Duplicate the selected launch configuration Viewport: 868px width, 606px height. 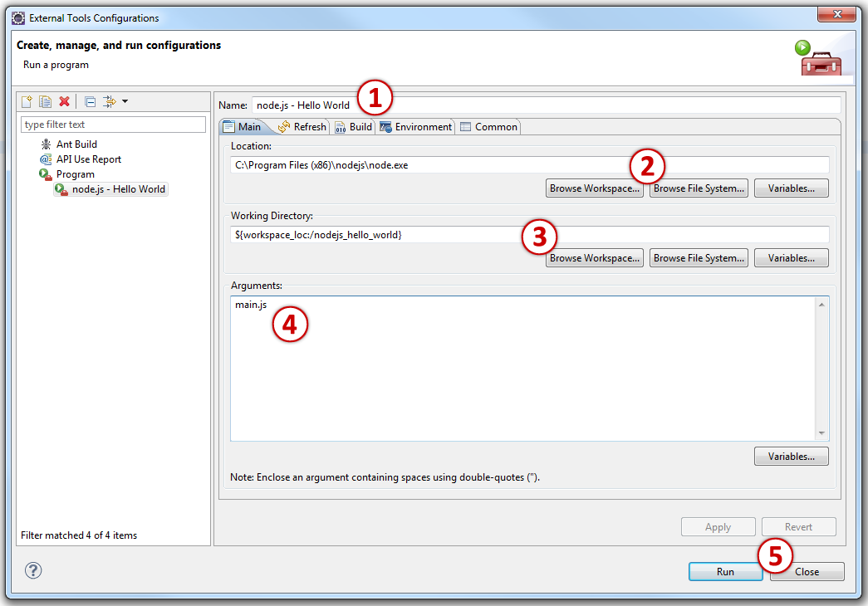click(x=45, y=101)
